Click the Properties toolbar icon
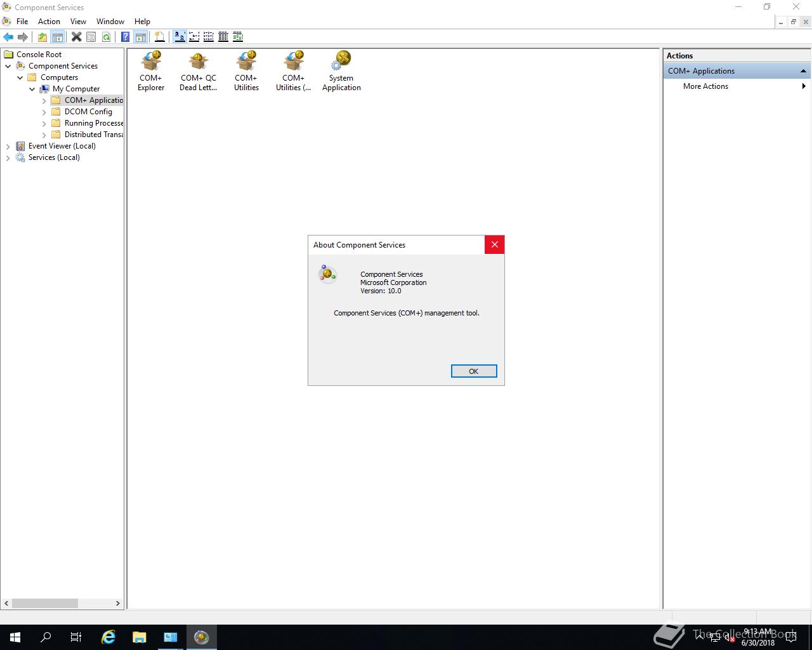The image size is (812, 650). (91, 37)
